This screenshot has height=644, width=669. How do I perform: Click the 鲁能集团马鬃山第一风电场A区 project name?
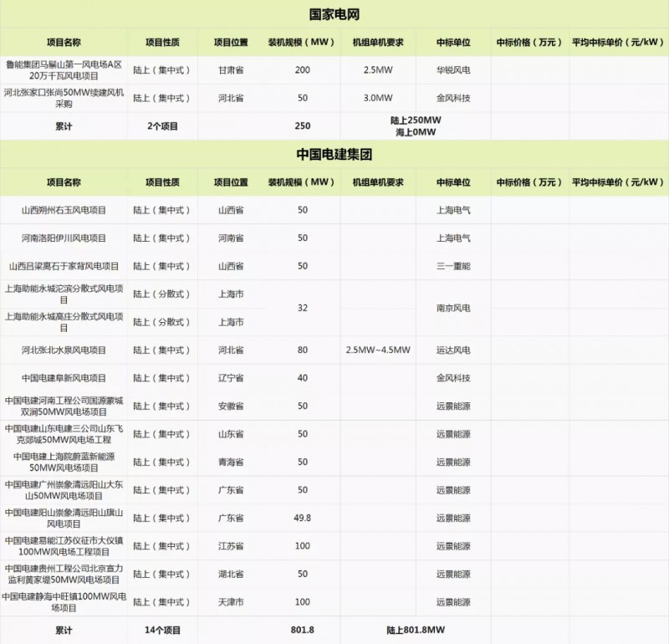64,70
